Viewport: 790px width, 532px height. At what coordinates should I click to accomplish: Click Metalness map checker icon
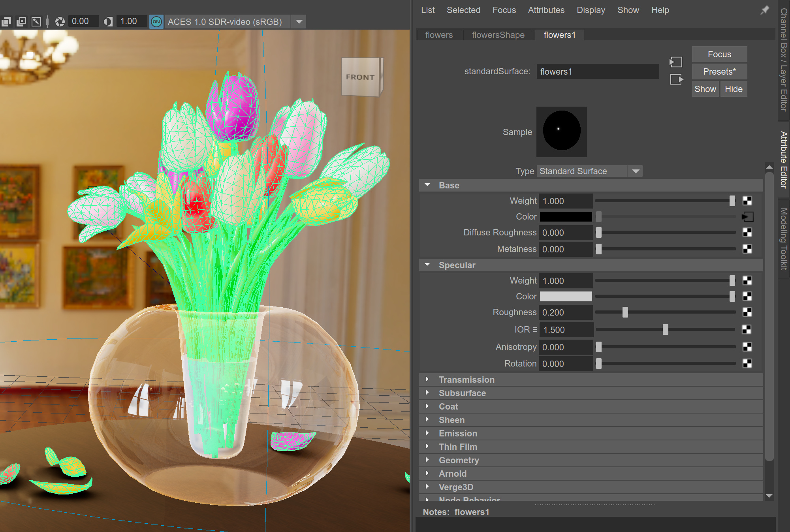click(x=747, y=249)
